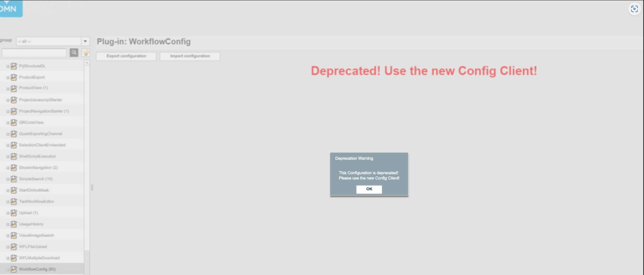Expand the PrjStructureDL tree node
This screenshot has width=644, height=275.
pos(8,67)
